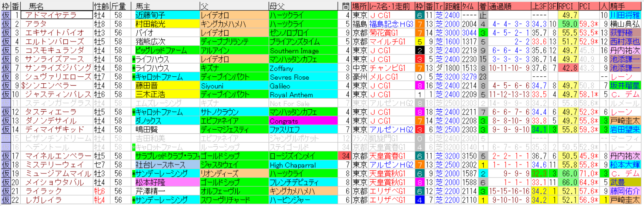
Task: Click the black frame 2 box for コスモキュランダ
Action: [419, 50]
